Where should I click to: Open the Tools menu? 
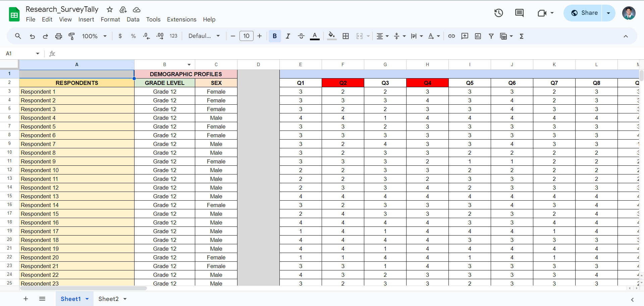click(x=153, y=19)
